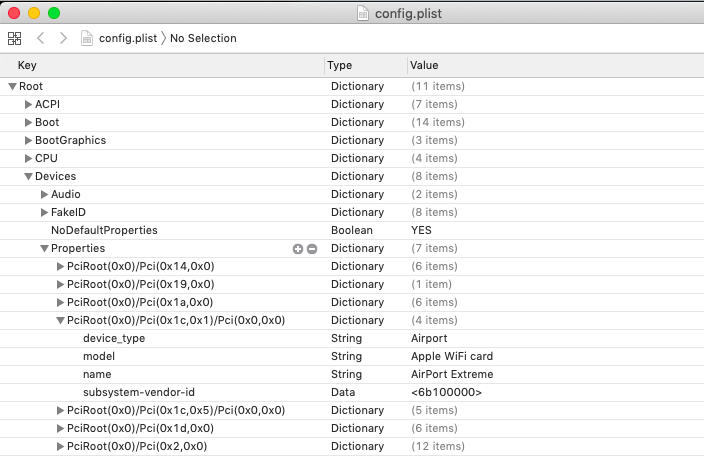
Task: Click the Dictionary type of Devices row
Action: coord(357,176)
